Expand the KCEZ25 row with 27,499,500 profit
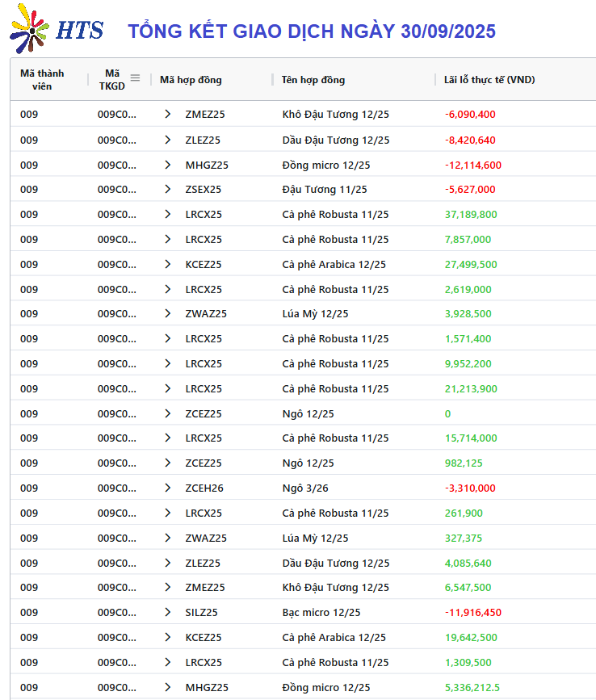The width and height of the screenshot is (596, 700). [x=167, y=265]
